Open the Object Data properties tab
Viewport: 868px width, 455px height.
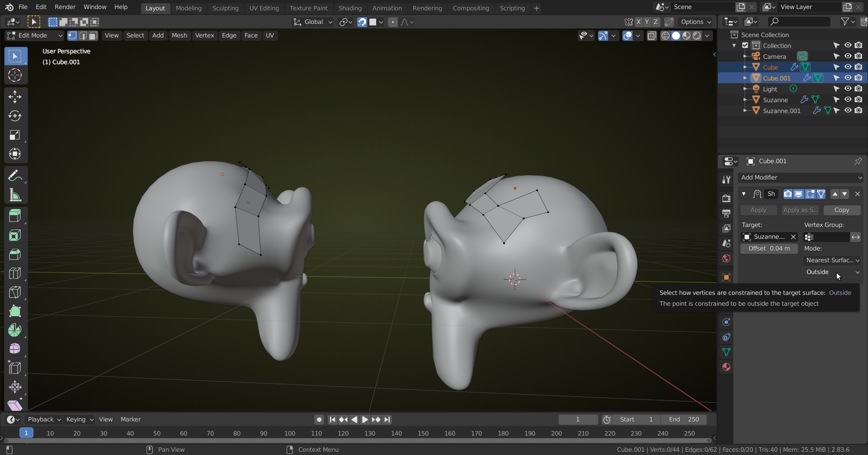pos(726,352)
